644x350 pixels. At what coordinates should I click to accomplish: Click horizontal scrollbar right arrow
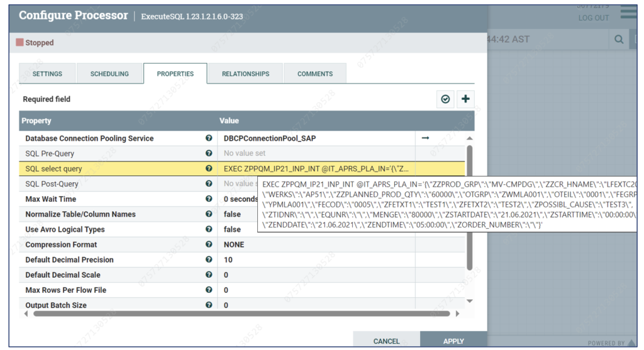click(x=457, y=314)
